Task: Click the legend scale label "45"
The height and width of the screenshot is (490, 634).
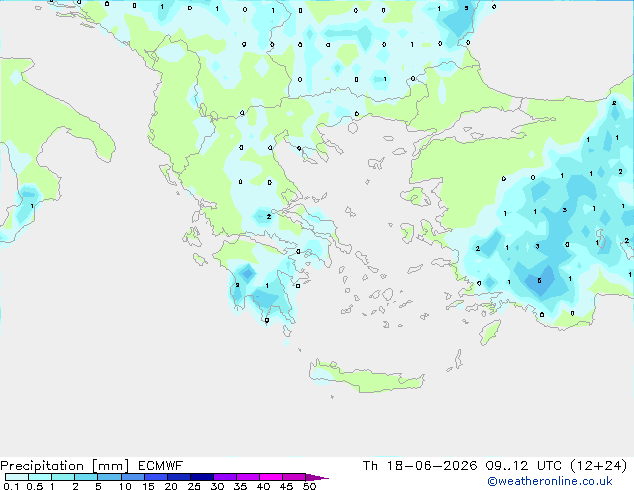Action: [286, 486]
